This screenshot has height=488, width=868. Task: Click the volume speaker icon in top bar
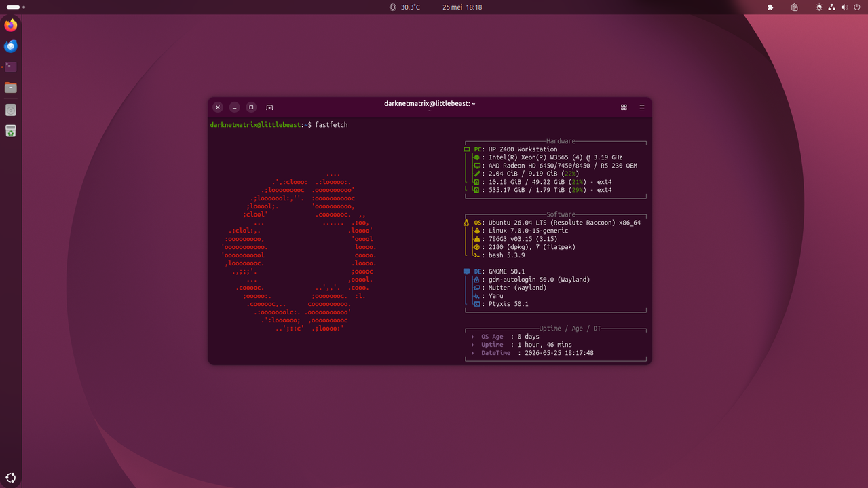click(844, 7)
